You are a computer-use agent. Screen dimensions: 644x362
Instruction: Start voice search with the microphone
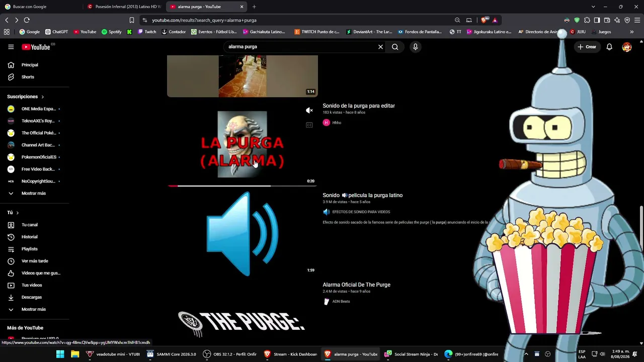(x=415, y=47)
